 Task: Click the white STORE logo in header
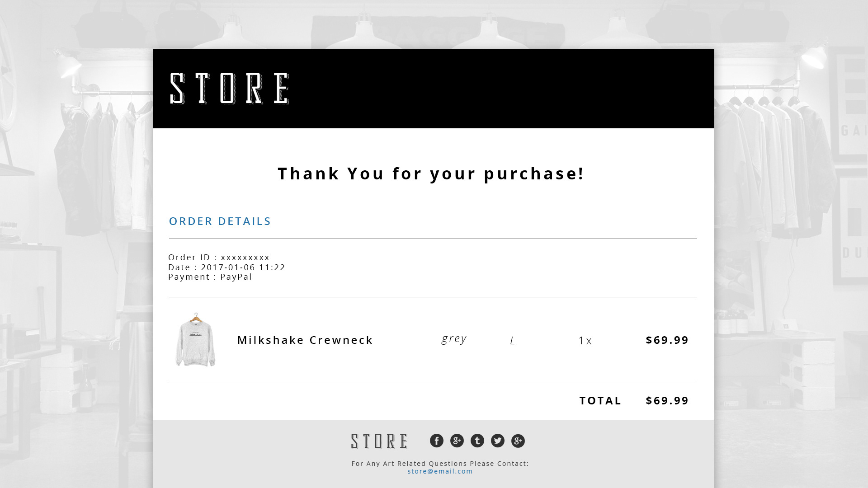[230, 89]
